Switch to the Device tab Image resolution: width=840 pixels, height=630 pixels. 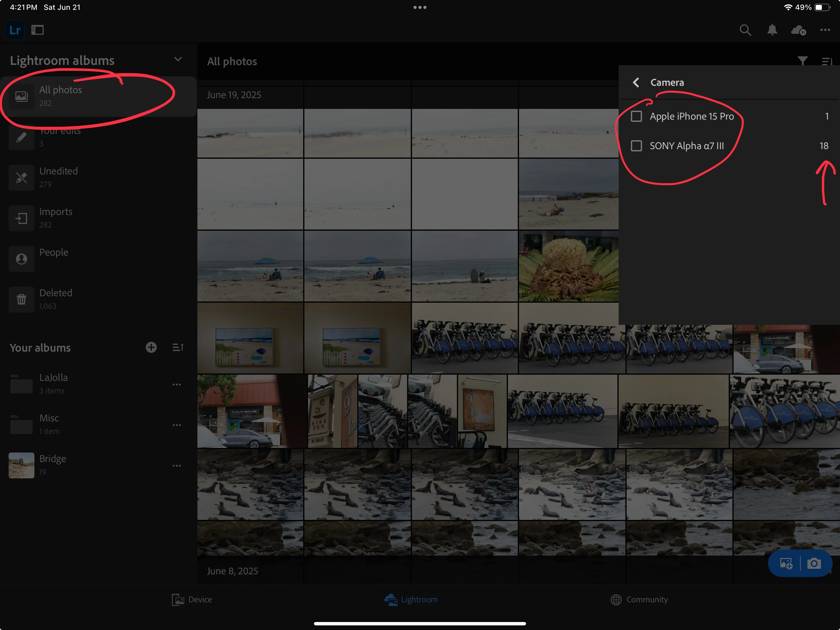(x=192, y=599)
